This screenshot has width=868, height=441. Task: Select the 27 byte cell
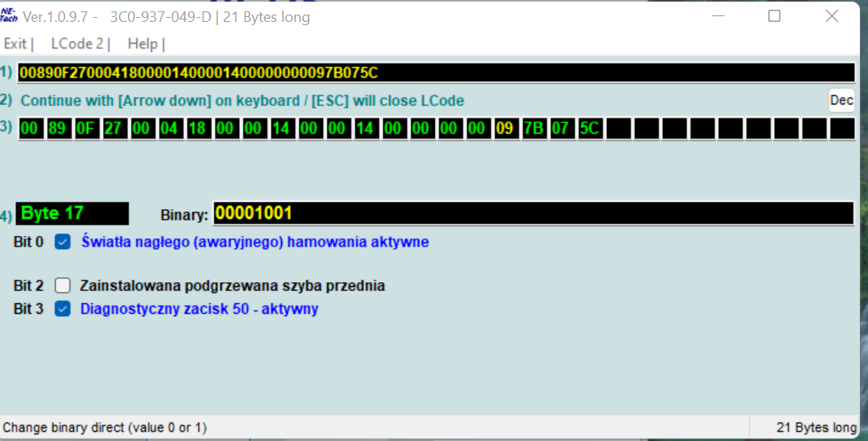coord(115,129)
